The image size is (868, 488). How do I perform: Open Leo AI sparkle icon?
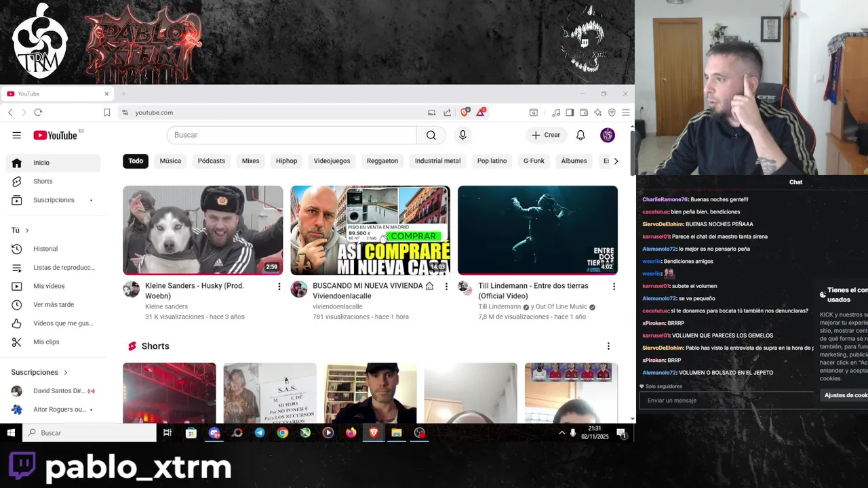click(x=597, y=113)
